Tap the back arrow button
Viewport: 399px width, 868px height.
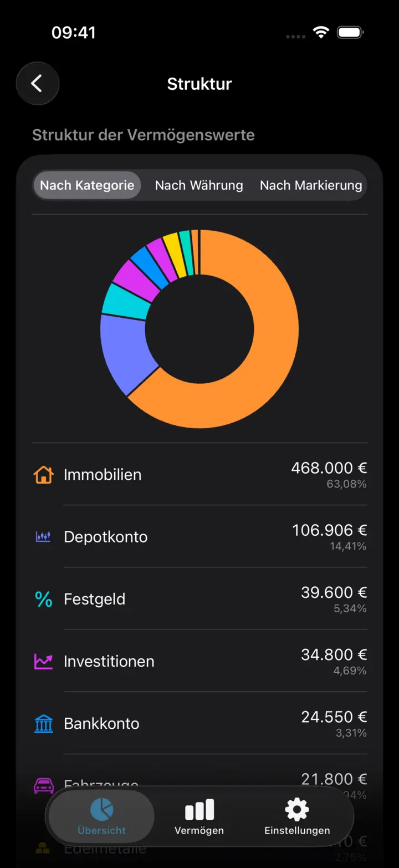tap(37, 84)
